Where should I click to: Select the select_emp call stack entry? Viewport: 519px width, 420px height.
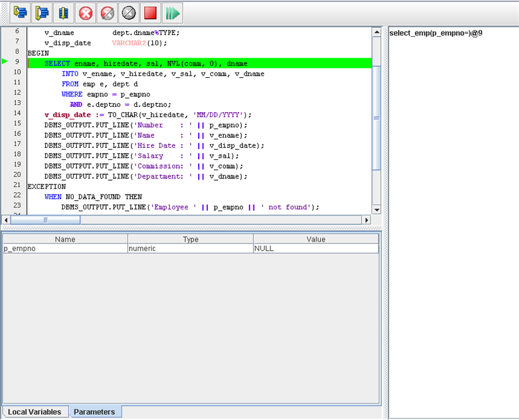tap(435, 33)
